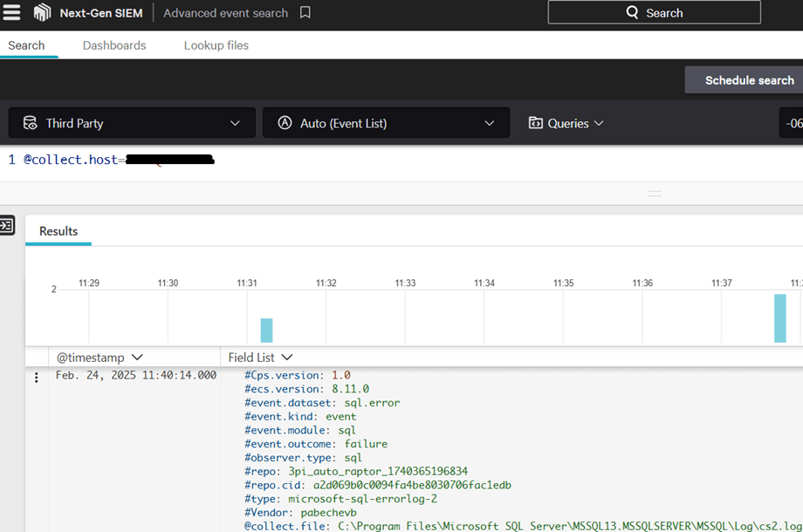Expand the Queries dropdown menu

(599, 123)
